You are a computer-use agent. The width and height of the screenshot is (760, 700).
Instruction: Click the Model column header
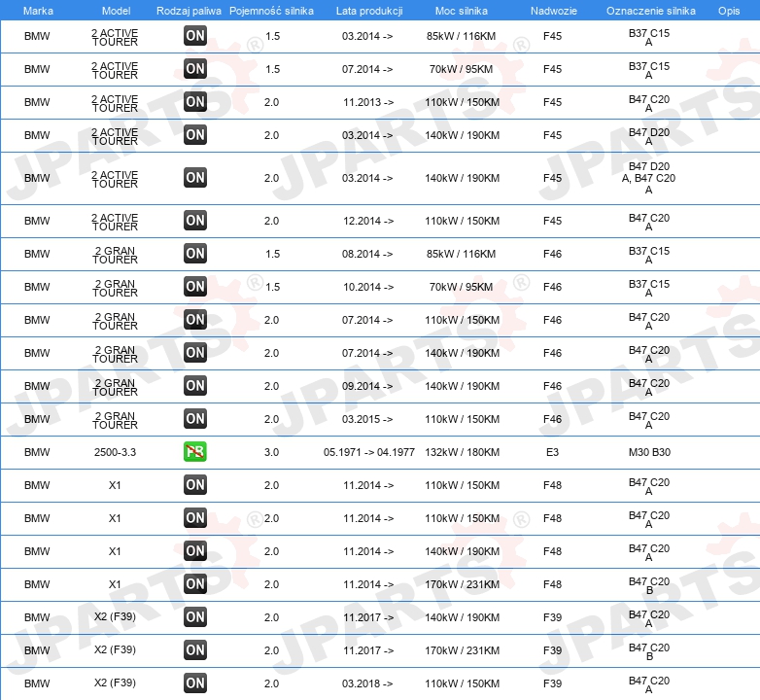(117, 11)
